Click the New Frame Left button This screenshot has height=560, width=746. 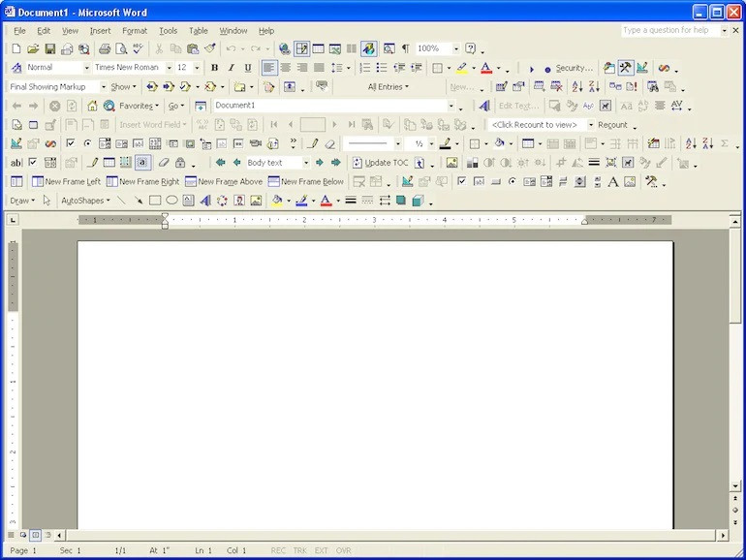66,182
